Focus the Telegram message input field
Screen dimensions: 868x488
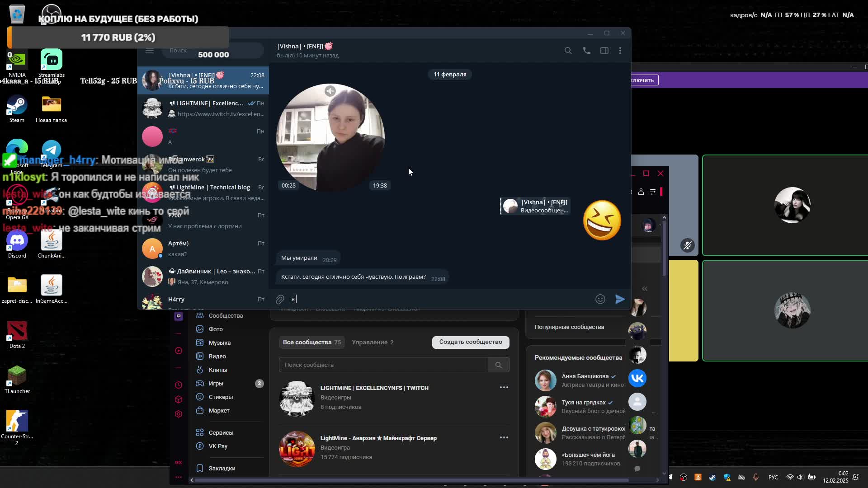[x=441, y=299]
